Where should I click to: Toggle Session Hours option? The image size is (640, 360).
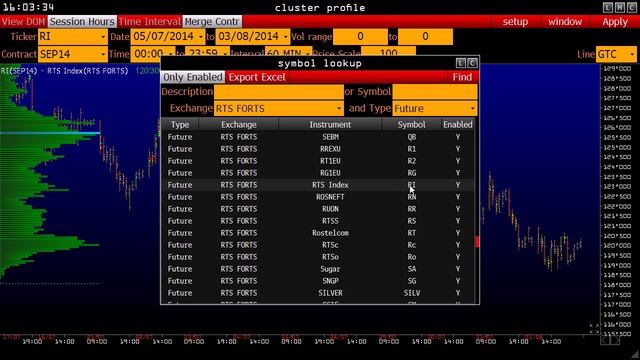pos(82,22)
